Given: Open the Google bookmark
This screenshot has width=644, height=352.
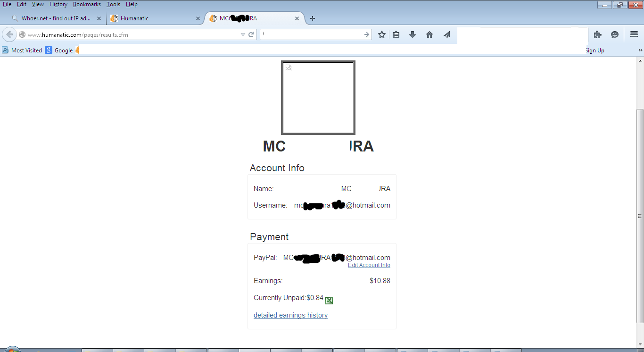Looking at the screenshot, I should pos(59,50).
